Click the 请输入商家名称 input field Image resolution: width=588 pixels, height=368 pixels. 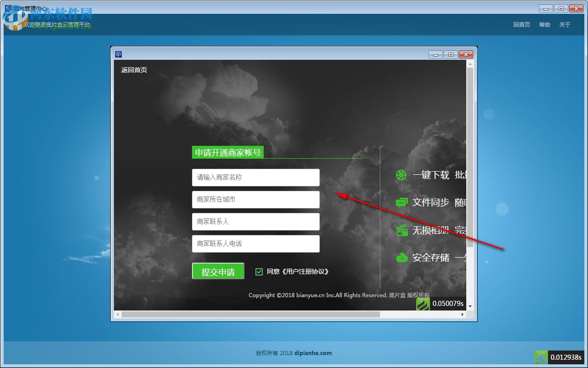click(255, 178)
